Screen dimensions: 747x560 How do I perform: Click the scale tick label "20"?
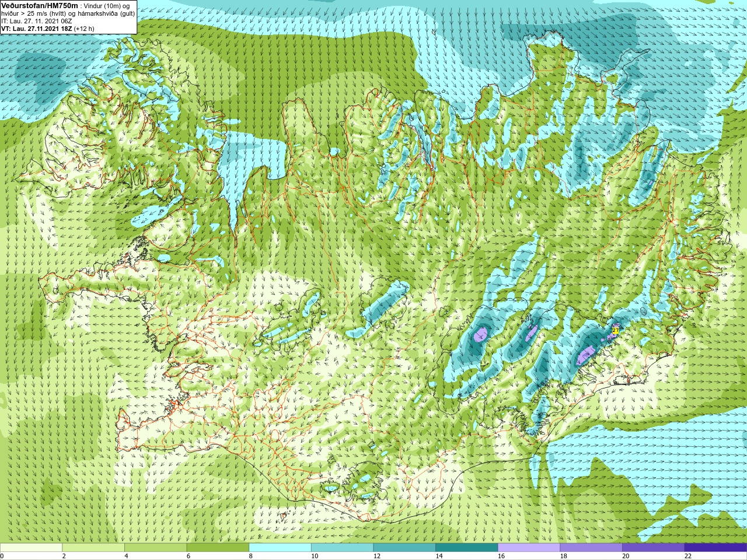point(626,556)
